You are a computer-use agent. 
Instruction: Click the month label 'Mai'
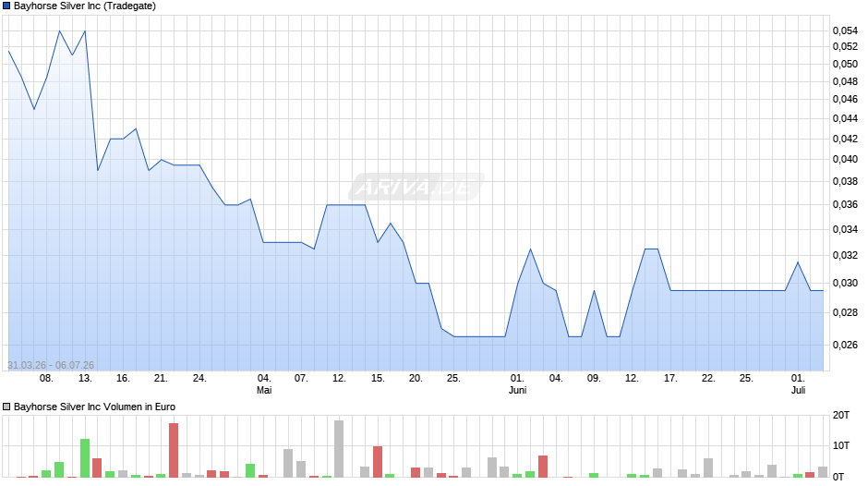point(264,391)
